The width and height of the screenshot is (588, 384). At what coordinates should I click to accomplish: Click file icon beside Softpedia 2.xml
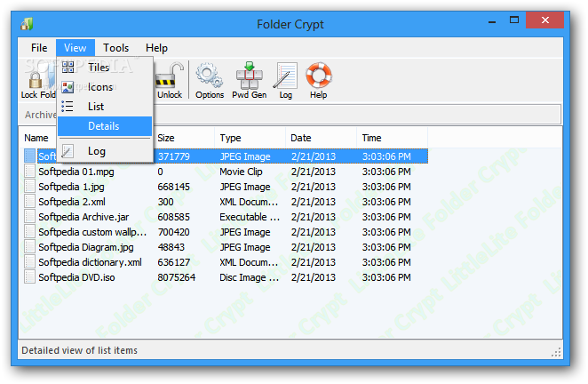coord(29,202)
